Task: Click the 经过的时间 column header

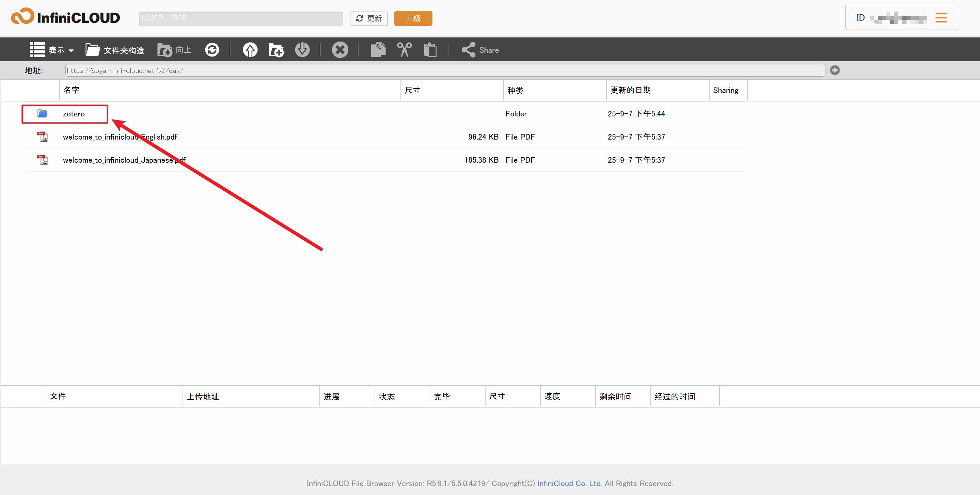Action: [685, 396]
